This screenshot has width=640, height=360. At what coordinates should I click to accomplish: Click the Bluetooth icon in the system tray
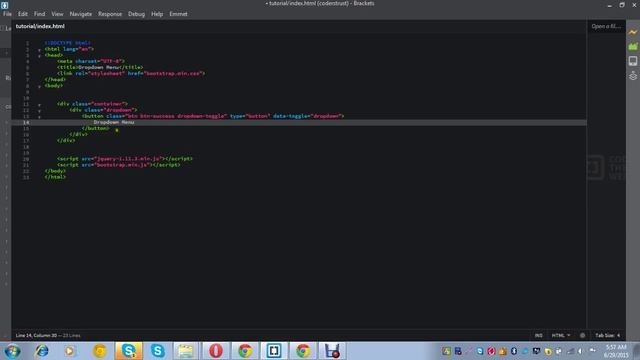[x=514, y=351]
